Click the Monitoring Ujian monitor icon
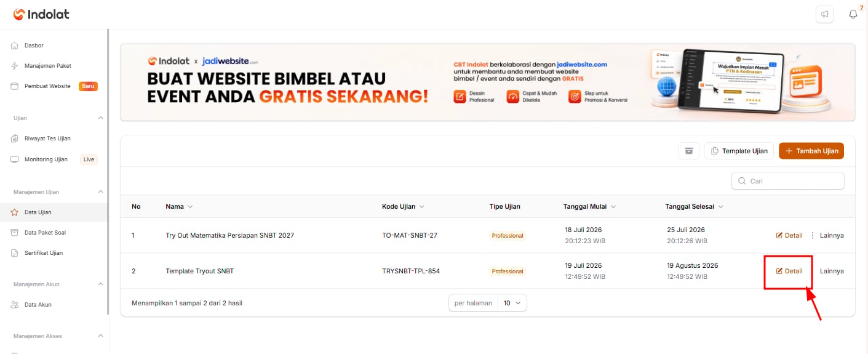 click(x=15, y=159)
